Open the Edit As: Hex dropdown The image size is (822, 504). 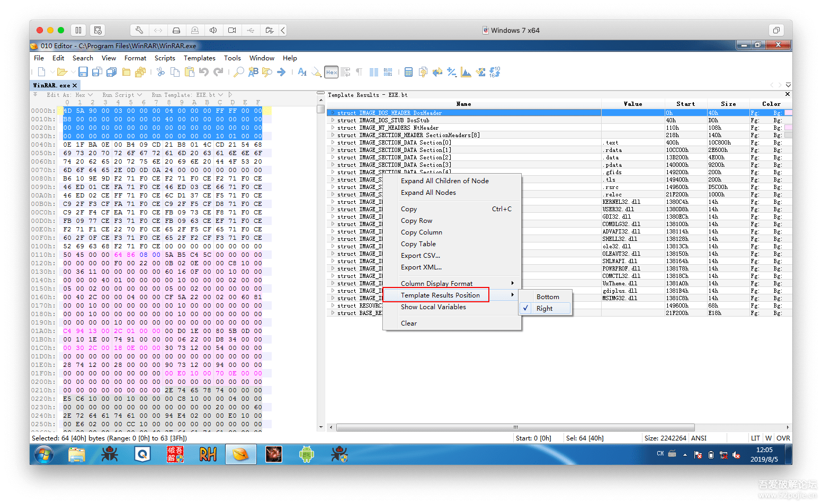point(69,95)
